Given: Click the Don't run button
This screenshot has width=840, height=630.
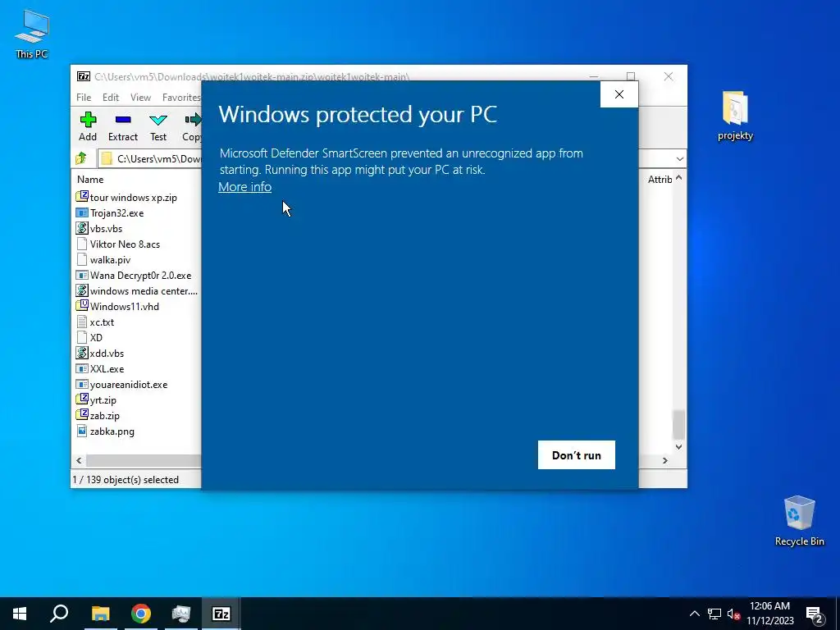Looking at the screenshot, I should click(577, 454).
